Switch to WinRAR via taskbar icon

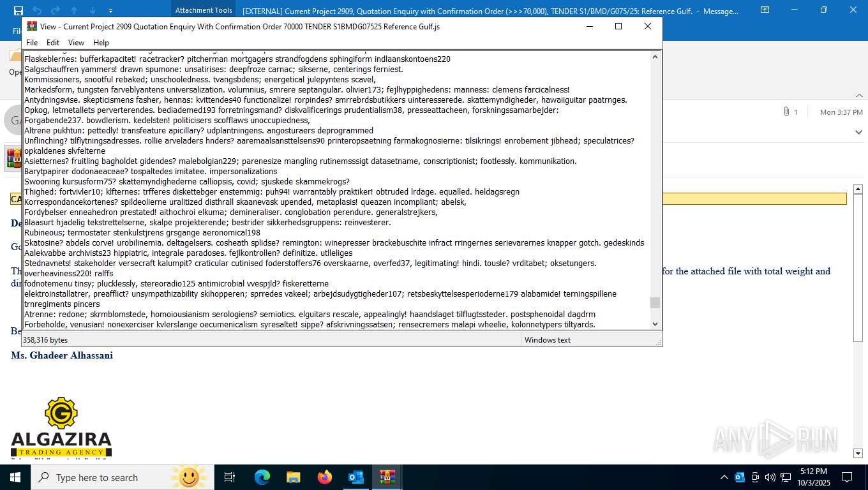[x=387, y=477]
